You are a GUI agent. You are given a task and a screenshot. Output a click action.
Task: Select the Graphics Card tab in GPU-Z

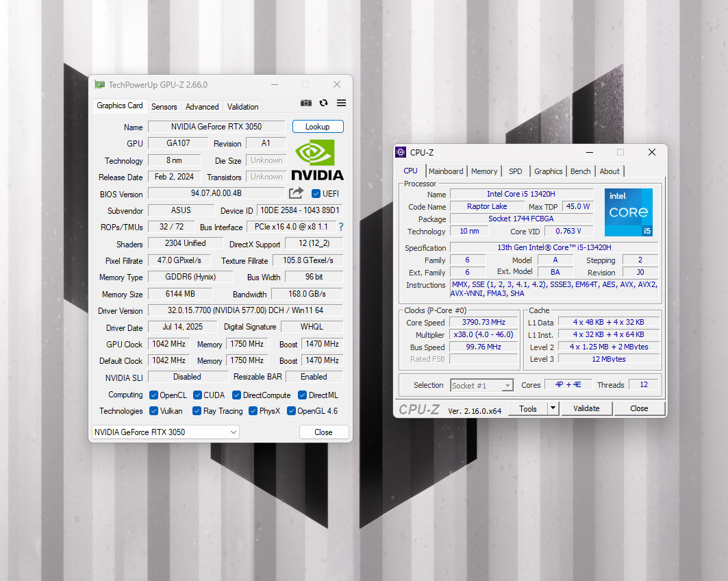(x=119, y=106)
